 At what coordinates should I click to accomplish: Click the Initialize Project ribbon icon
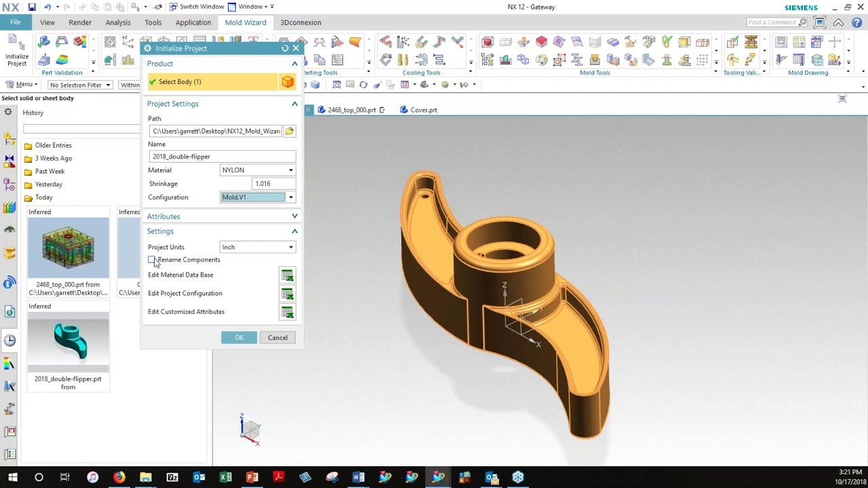pyautogui.click(x=16, y=50)
